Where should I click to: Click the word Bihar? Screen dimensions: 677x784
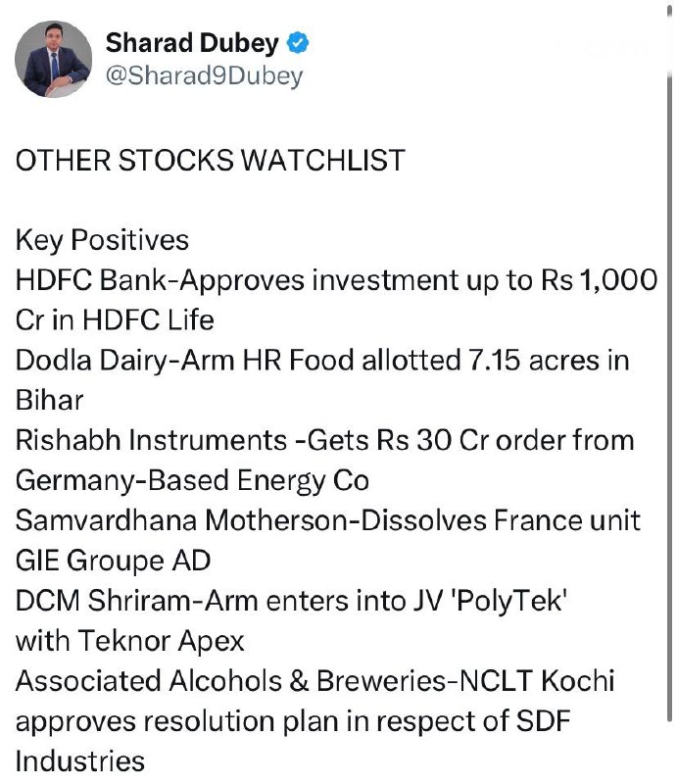(47, 400)
